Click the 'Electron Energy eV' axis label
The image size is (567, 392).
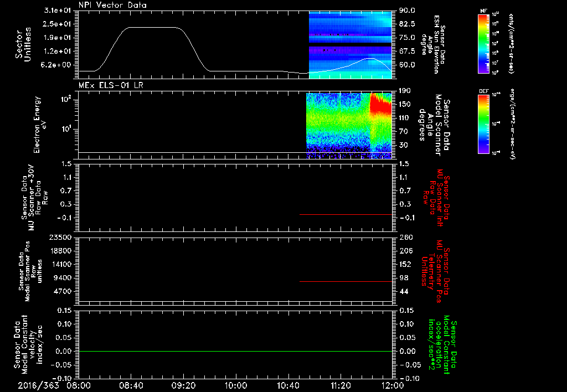pos(40,125)
